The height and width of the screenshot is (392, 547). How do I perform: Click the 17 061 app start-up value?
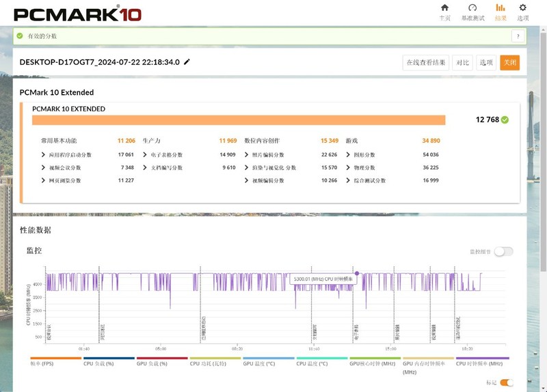tap(126, 155)
